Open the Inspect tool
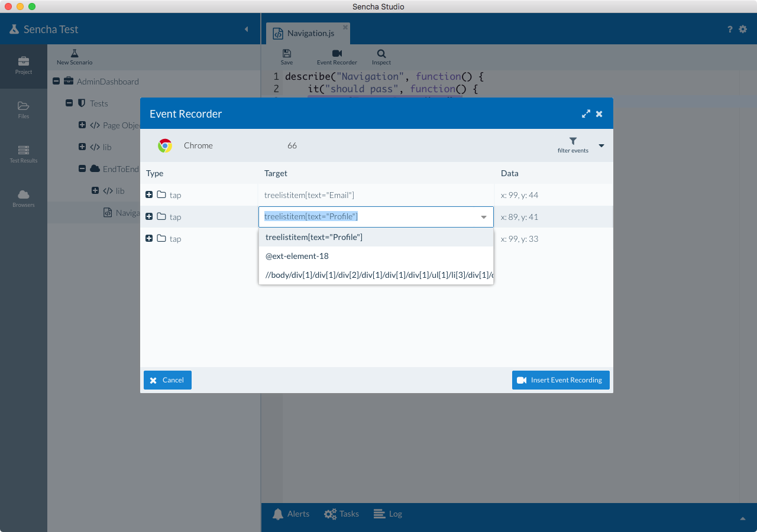Image resolution: width=757 pixels, height=532 pixels. point(381,57)
